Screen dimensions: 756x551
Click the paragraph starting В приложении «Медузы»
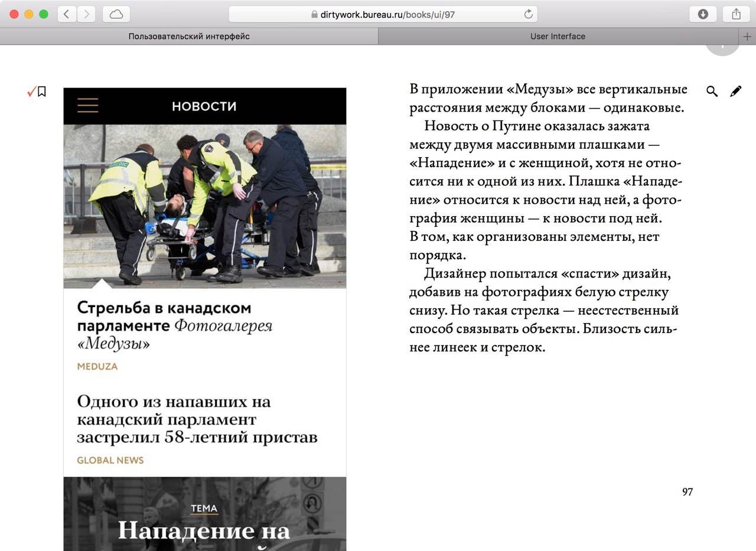[x=549, y=99]
